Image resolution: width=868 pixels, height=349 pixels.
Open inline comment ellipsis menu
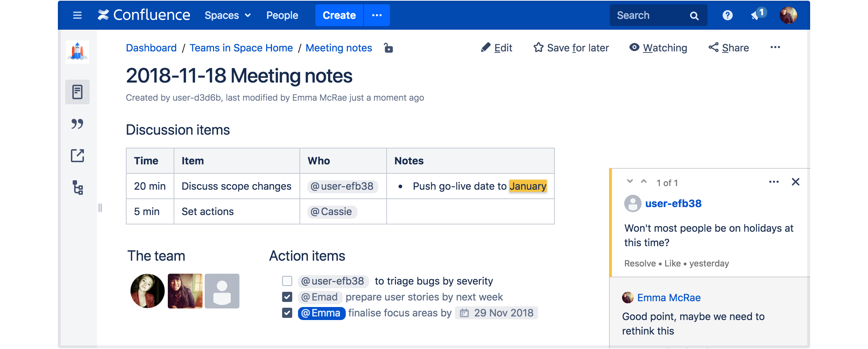pyautogui.click(x=774, y=182)
